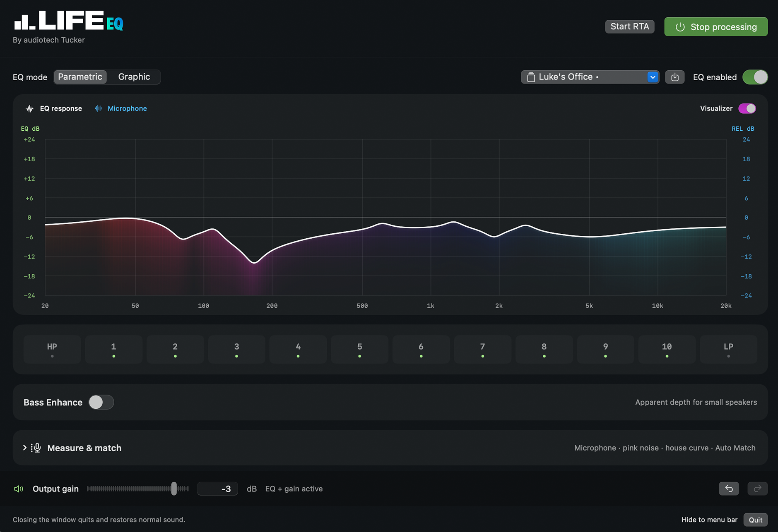Image resolution: width=778 pixels, height=532 pixels.
Task: Expand the Measure & match section chevron
Action: coord(25,448)
